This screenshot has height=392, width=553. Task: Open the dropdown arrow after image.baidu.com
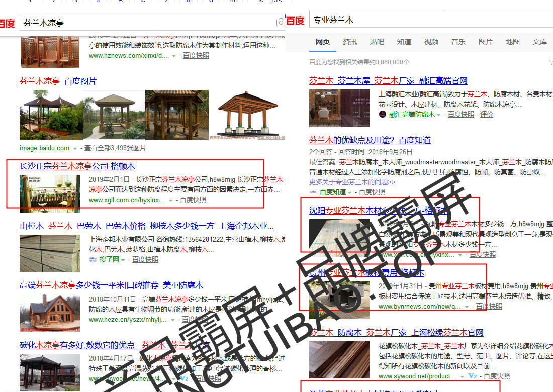75,148
